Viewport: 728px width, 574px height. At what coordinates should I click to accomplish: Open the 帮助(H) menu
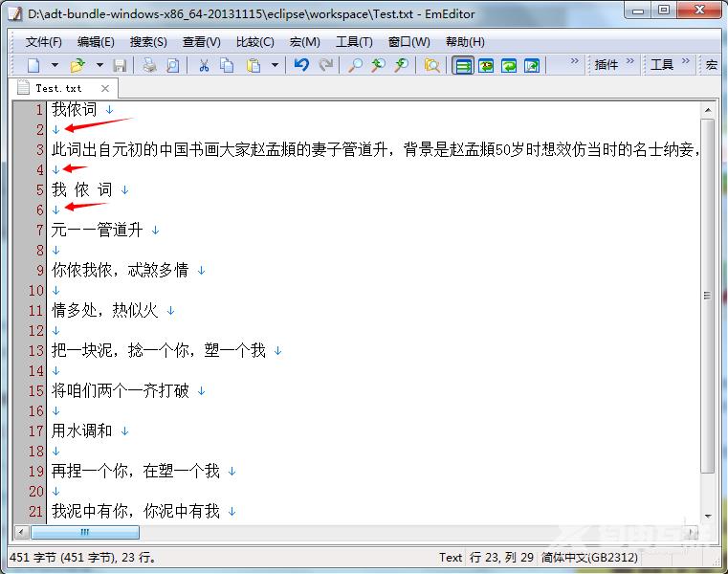tap(465, 42)
